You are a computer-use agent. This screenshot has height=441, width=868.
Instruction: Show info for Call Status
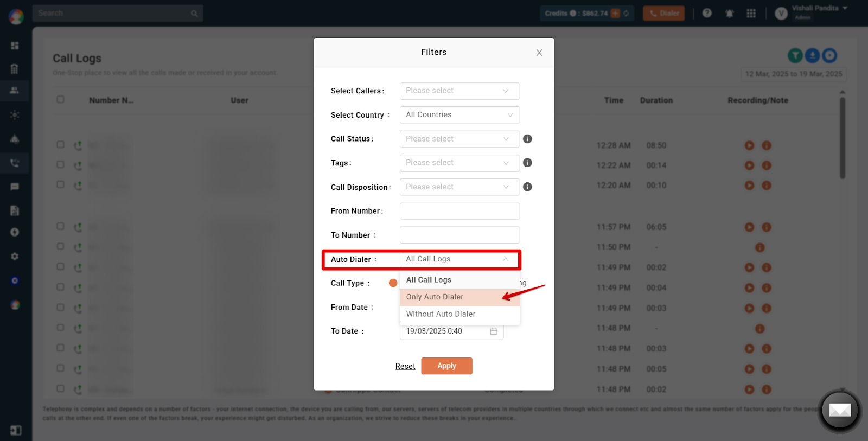point(527,139)
